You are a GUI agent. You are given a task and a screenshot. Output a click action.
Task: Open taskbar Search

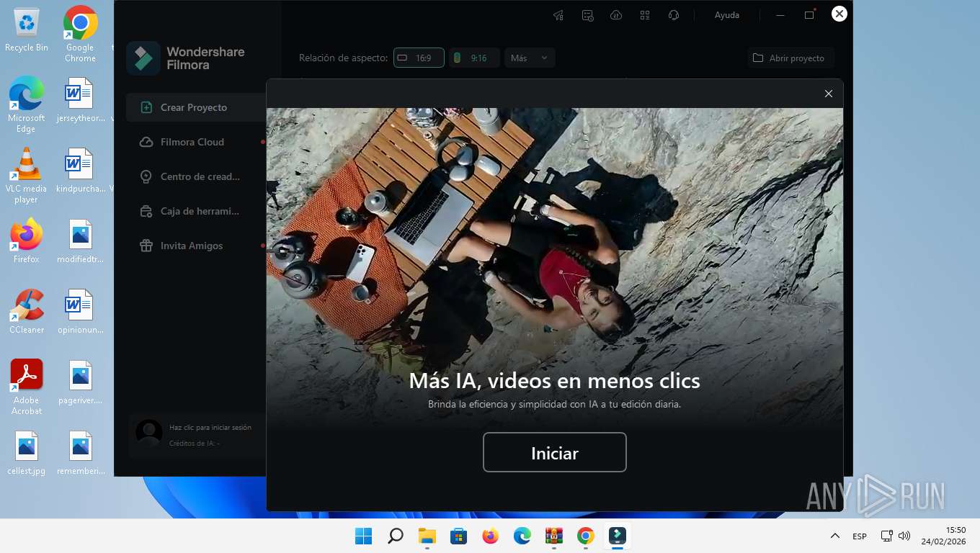[x=396, y=536]
